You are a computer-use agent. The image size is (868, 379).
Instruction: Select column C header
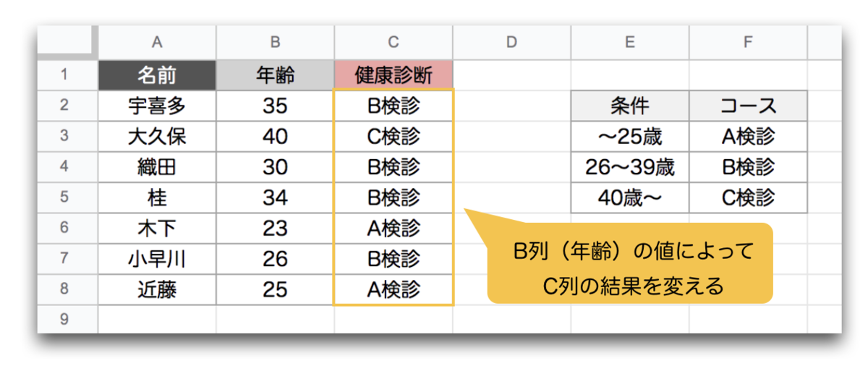(x=394, y=43)
